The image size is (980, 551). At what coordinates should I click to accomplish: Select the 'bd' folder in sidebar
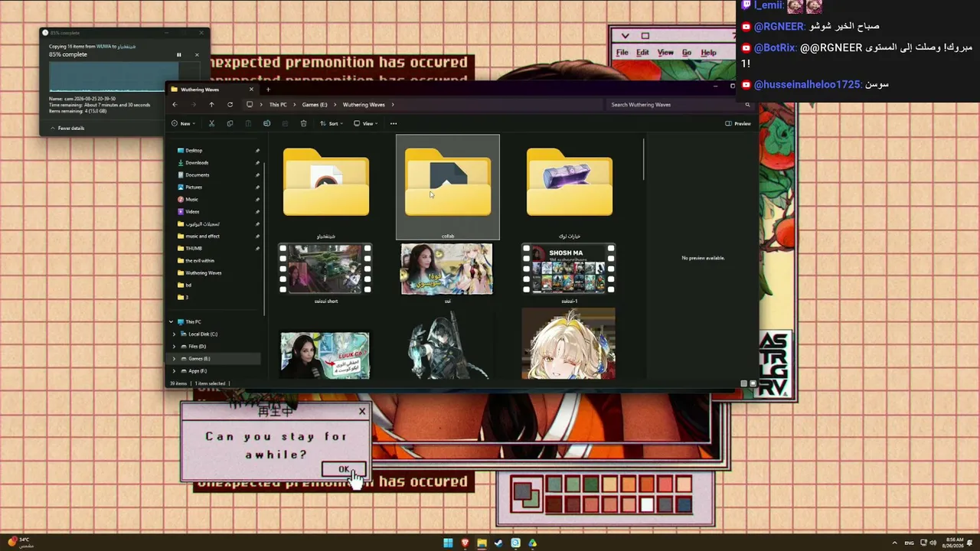pos(188,285)
